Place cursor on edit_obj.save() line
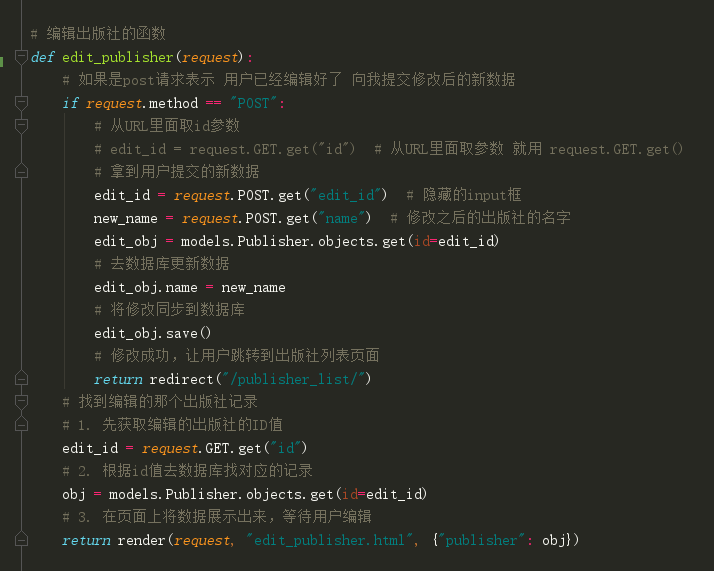The width and height of the screenshot is (714, 571). (152, 333)
